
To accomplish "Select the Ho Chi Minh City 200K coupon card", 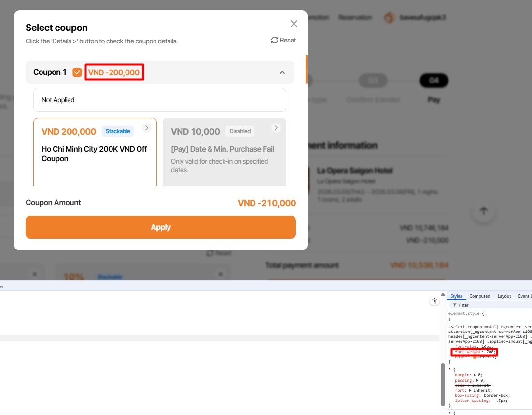I will pos(95,152).
